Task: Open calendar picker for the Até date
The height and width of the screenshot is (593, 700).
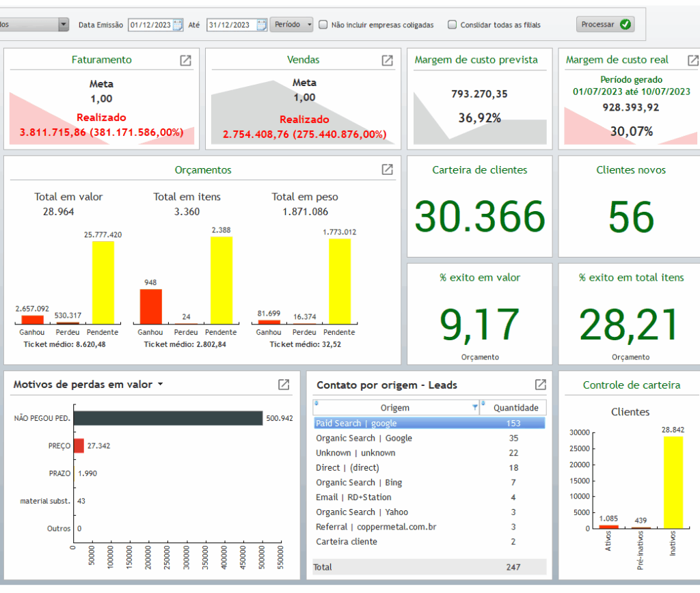Action: pos(262,25)
